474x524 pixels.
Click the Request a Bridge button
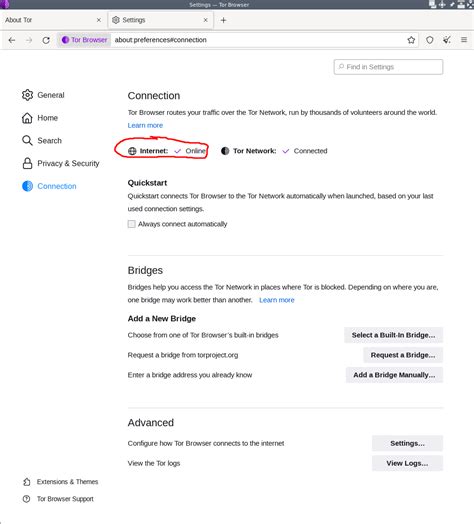click(x=403, y=355)
